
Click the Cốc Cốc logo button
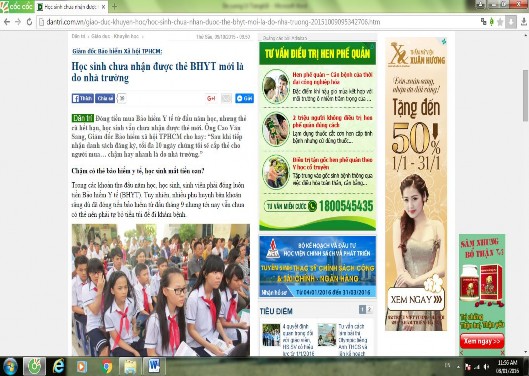coord(17,6)
